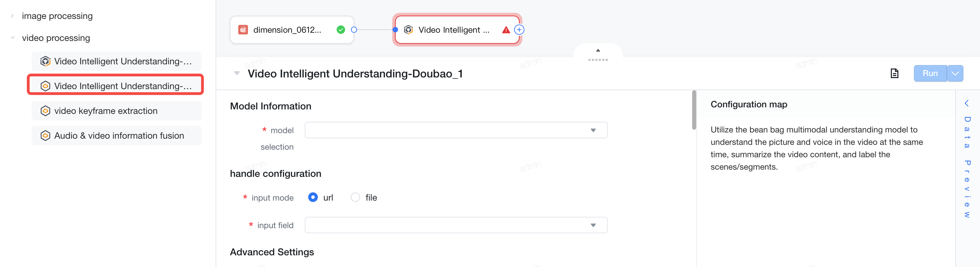Image resolution: width=980 pixels, height=267 pixels.
Task: Run the Video Intelligent Understanding node
Action: pyautogui.click(x=930, y=73)
